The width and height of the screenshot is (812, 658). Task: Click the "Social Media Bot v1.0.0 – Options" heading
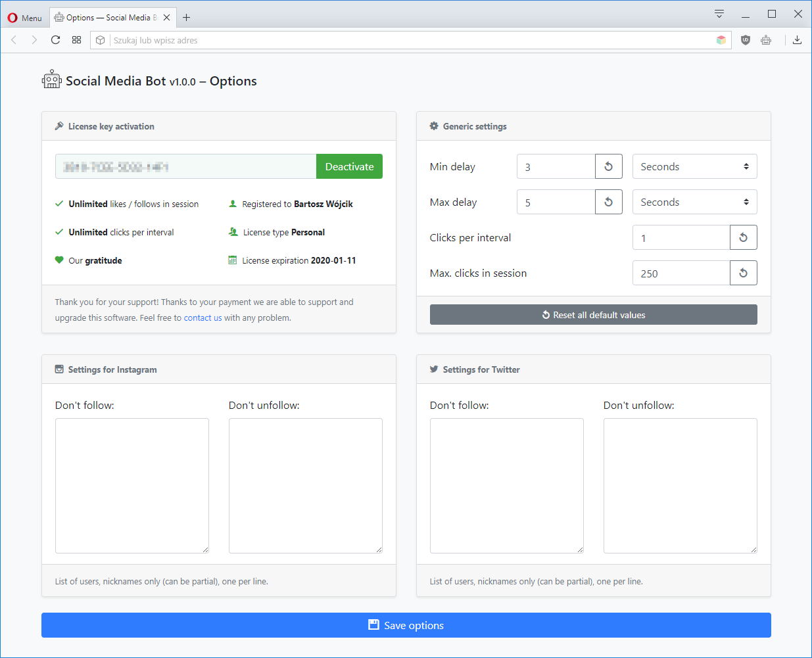[x=161, y=81]
